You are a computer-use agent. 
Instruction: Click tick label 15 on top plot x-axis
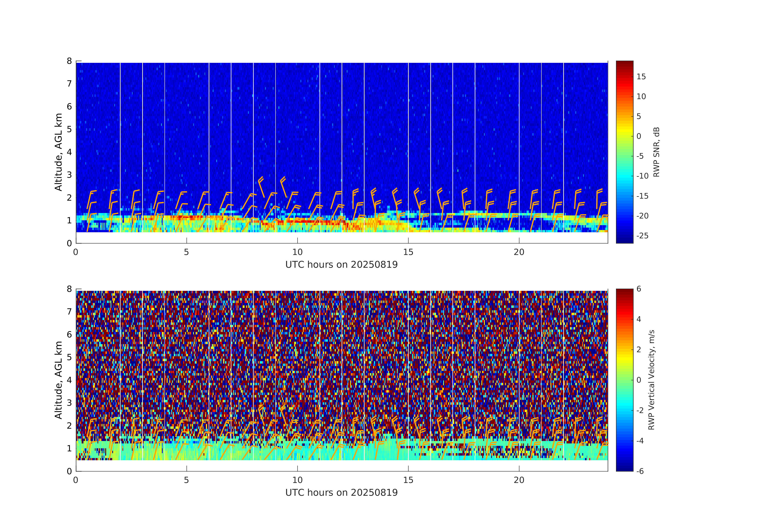pyautogui.click(x=408, y=252)
